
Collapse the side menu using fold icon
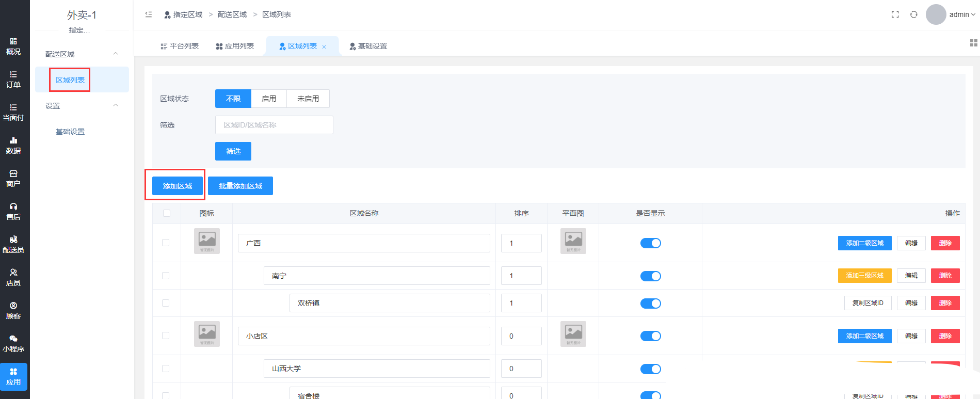tap(149, 14)
